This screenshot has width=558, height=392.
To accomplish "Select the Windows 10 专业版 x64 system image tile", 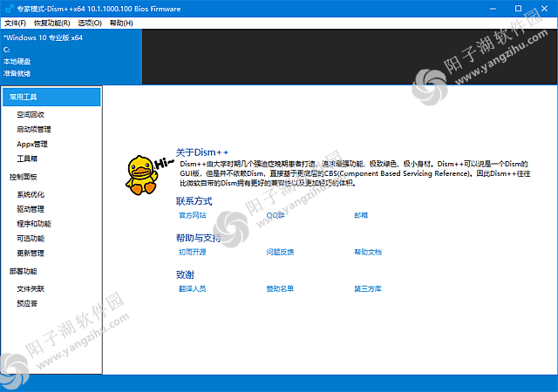I will tap(71, 57).
